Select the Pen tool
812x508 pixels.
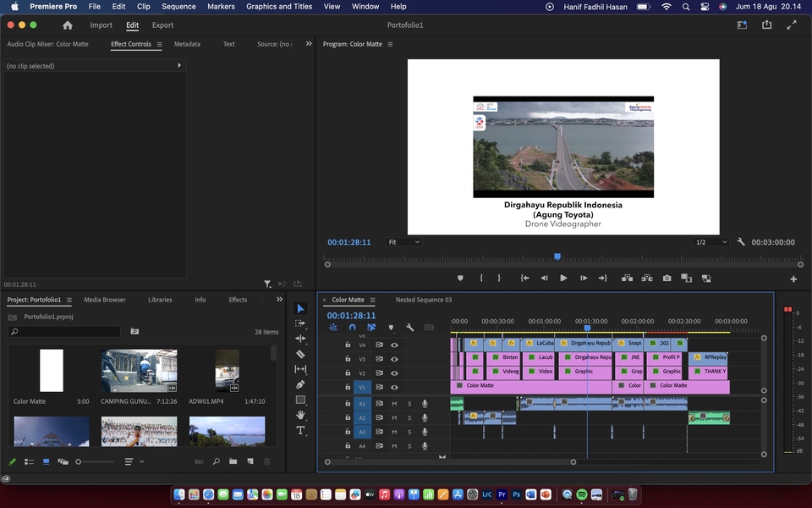coord(300,384)
